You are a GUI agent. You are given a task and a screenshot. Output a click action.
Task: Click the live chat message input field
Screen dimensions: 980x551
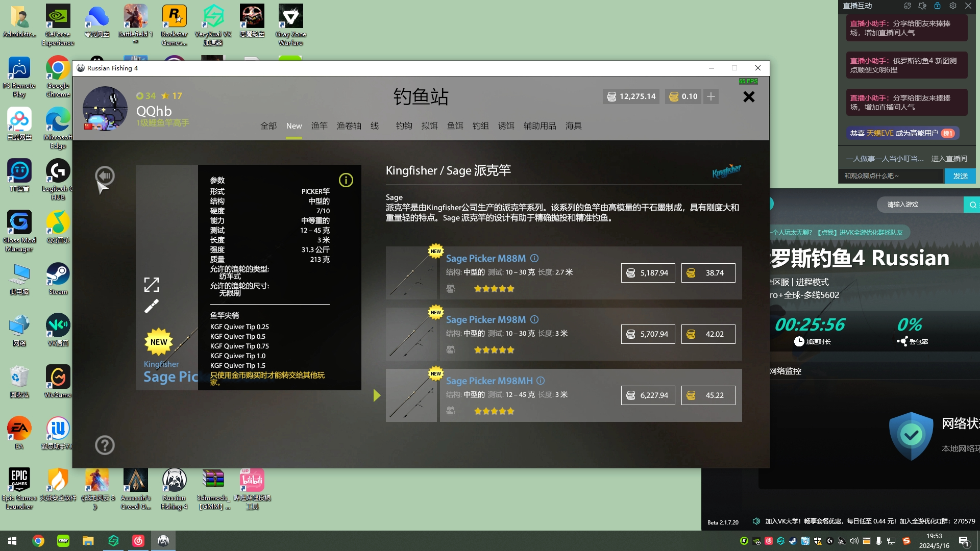click(x=891, y=176)
